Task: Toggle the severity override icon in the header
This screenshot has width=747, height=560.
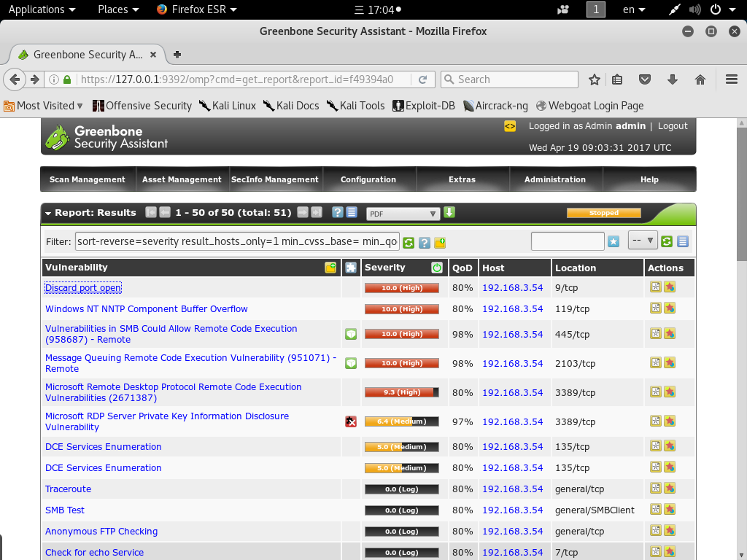Action: [437, 268]
